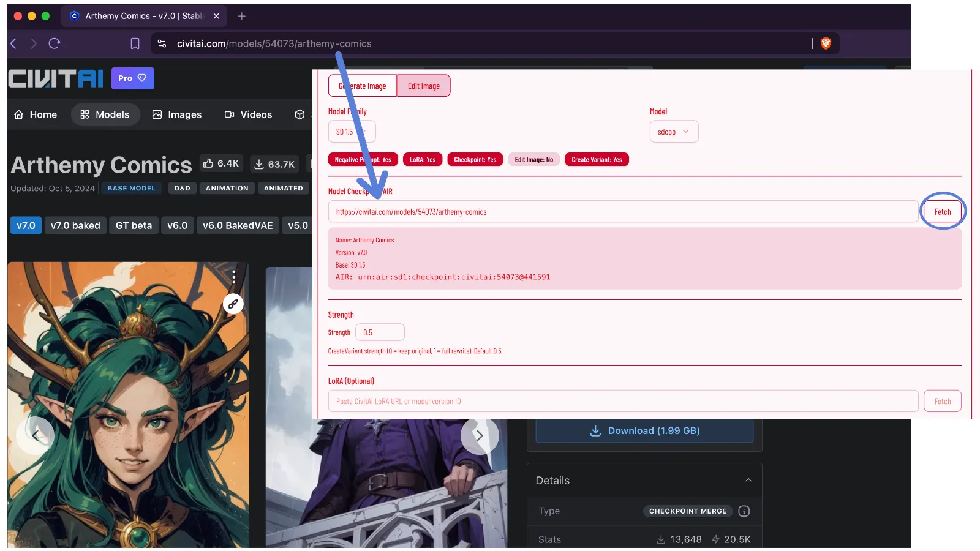The image size is (980, 551).
Task: Click Download (1.99 GB) button
Action: click(x=644, y=430)
